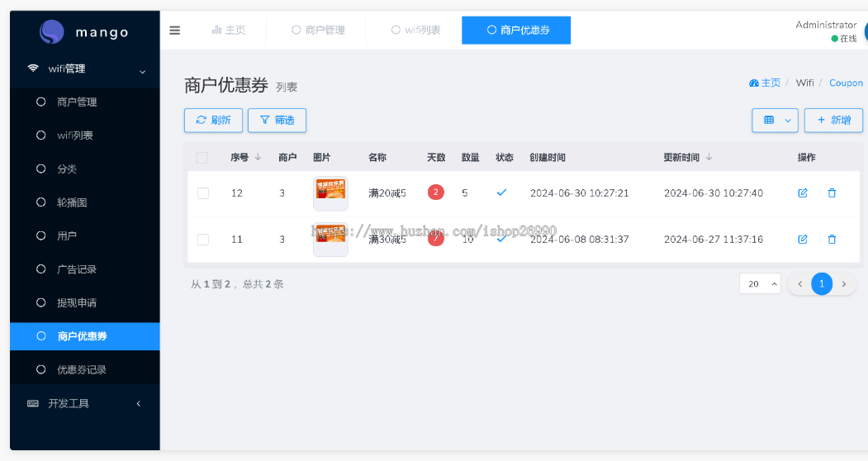Screen dimensions: 868x461
Task: Toggle sidebar with hamburger menu icon
Action: pos(174,31)
